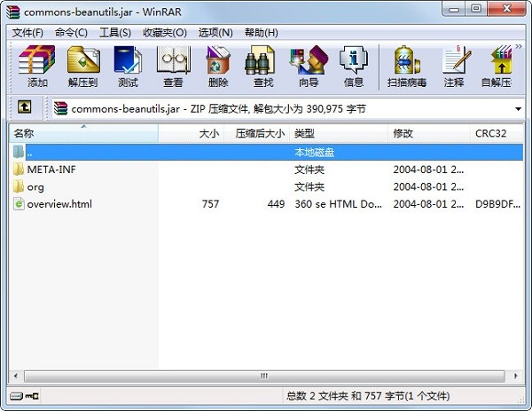The width and height of the screenshot is (532, 411).
Task: Sort by Packed Size (压缩后大小) column
Action: pos(257,133)
